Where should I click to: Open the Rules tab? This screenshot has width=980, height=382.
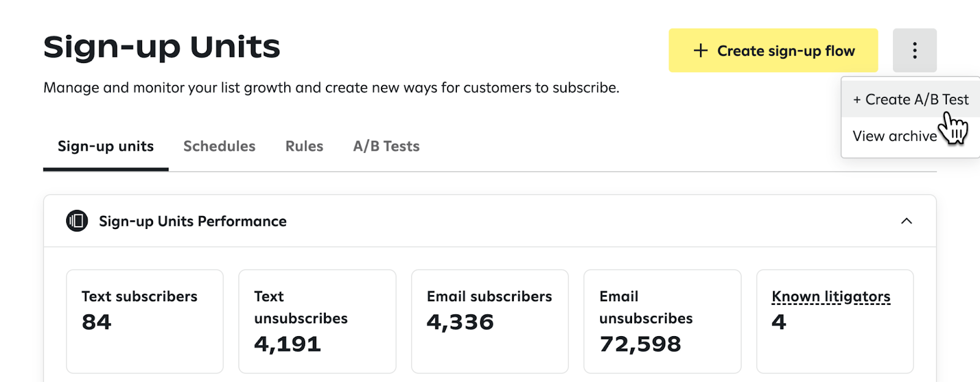click(304, 146)
